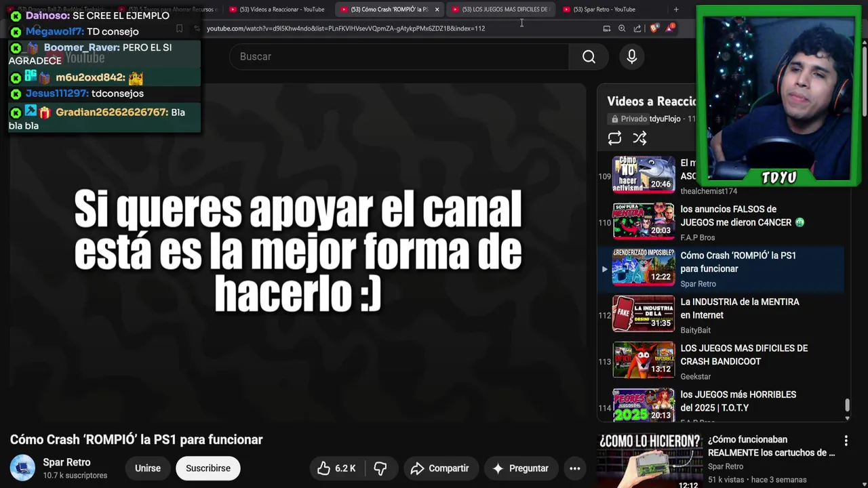Click the F.A.P Bros channel name under item 110

(697, 238)
